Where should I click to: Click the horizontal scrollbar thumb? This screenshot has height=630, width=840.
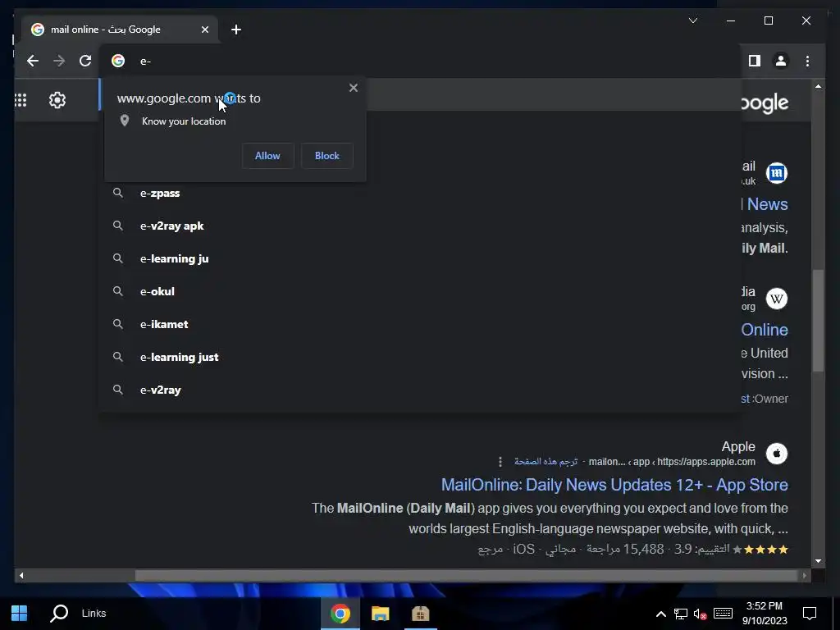click(466, 576)
